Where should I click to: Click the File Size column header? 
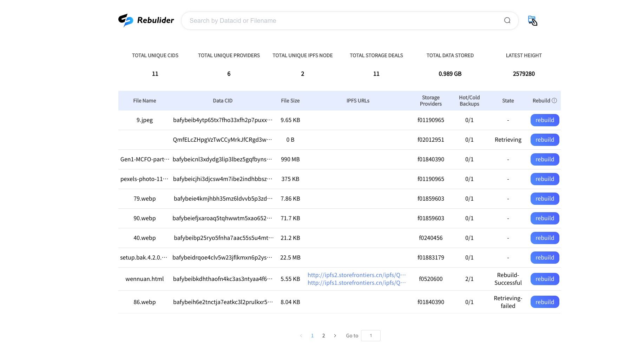[x=290, y=101]
